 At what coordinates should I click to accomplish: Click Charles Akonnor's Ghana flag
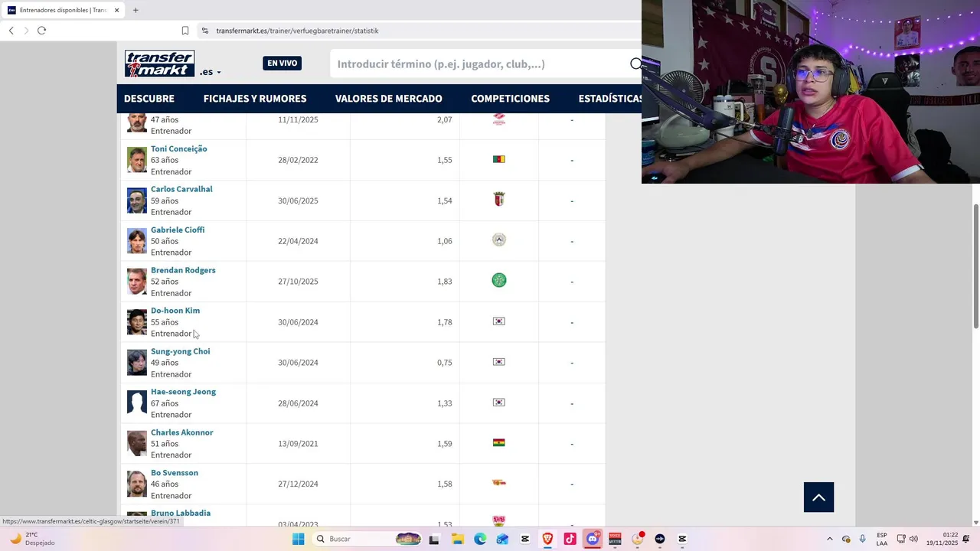pos(498,442)
